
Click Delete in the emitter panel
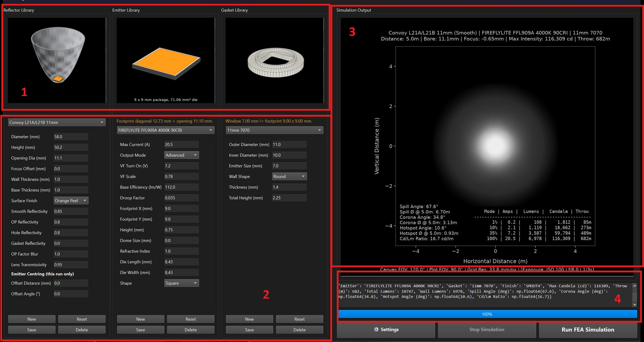pos(191,330)
